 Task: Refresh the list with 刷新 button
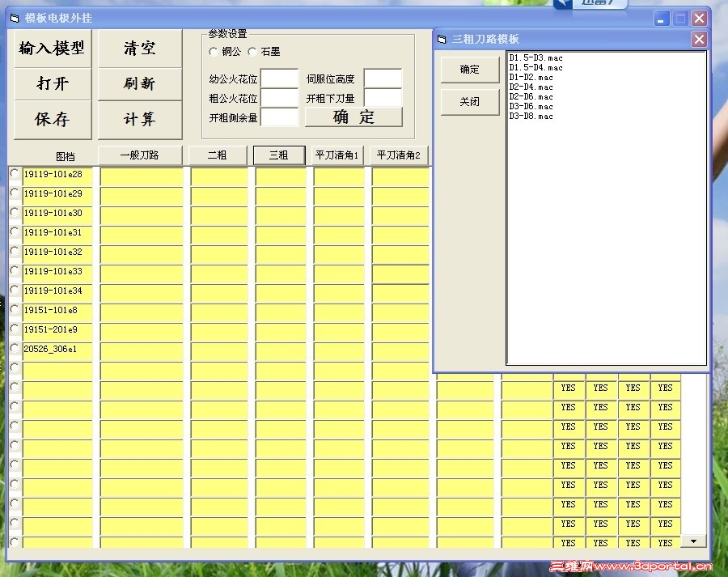pyautogui.click(x=140, y=84)
